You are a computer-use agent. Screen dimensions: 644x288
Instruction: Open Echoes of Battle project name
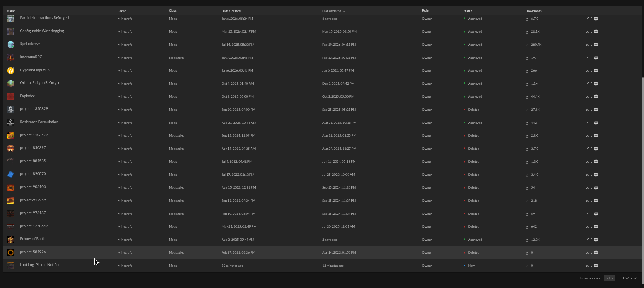(33, 239)
